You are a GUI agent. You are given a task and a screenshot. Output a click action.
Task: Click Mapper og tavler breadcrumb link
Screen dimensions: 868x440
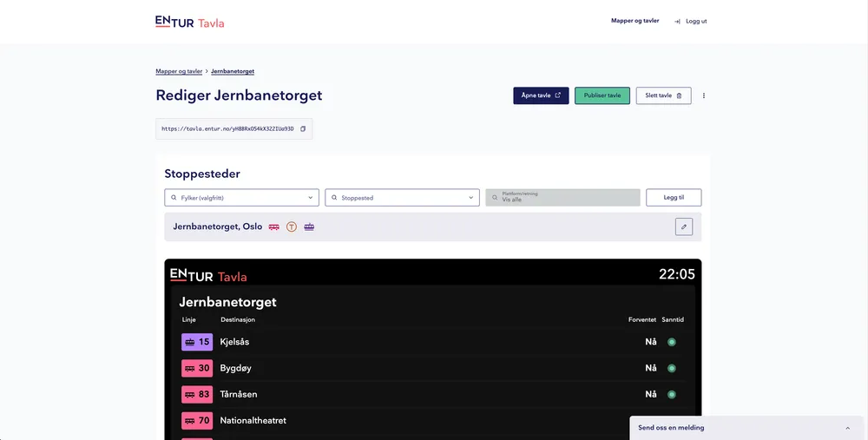click(179, 71)
